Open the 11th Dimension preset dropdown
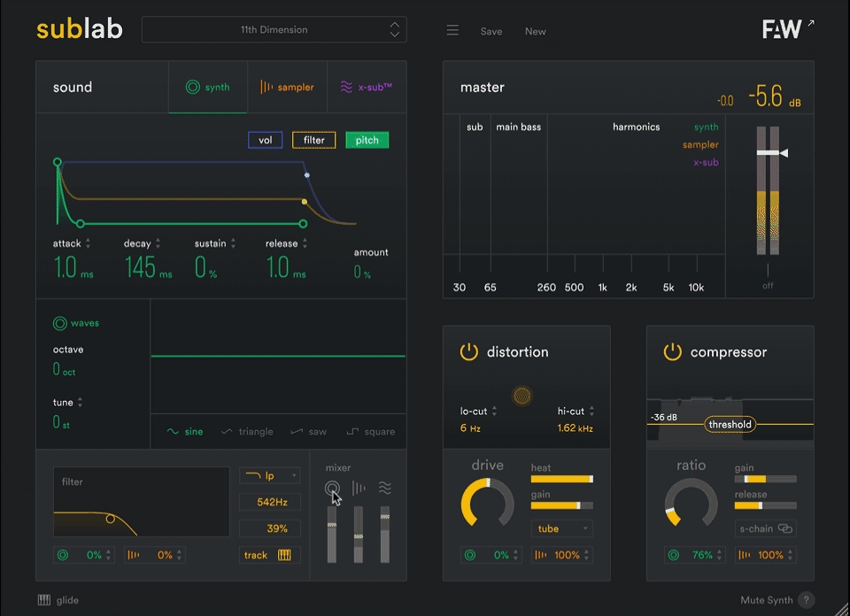Viewport: 850px width, 616px height. [x=274, y=30]
